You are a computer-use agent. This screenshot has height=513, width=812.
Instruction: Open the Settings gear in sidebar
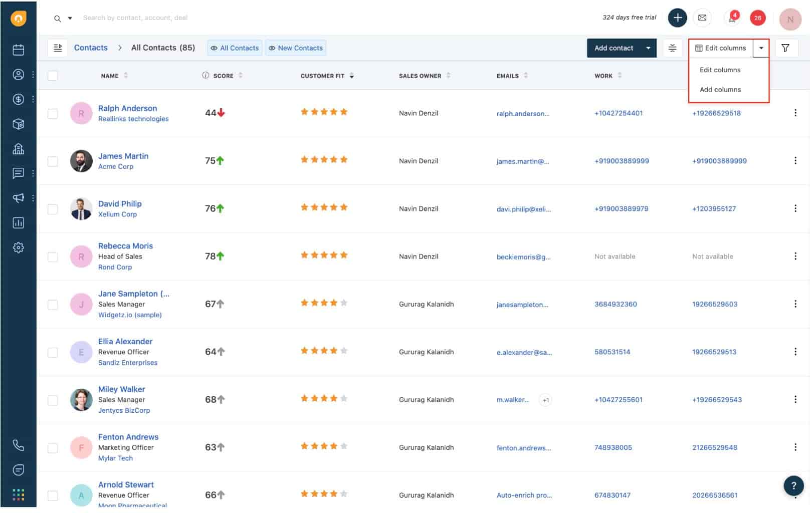19,248
